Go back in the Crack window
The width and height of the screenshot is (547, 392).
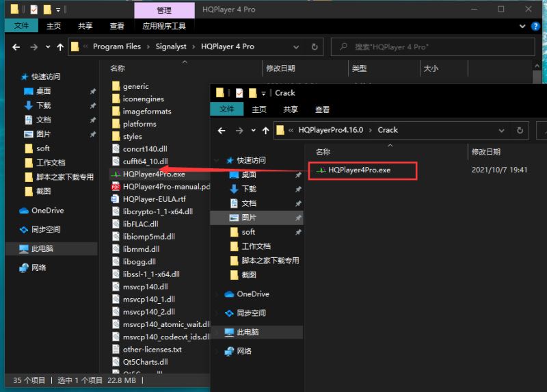tap(222, 131)
